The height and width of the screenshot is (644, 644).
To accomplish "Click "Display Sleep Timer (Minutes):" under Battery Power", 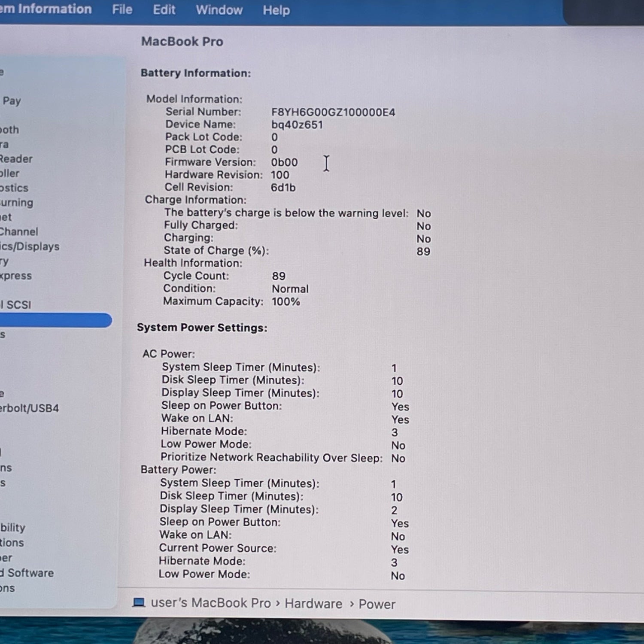I will (240, 509).
